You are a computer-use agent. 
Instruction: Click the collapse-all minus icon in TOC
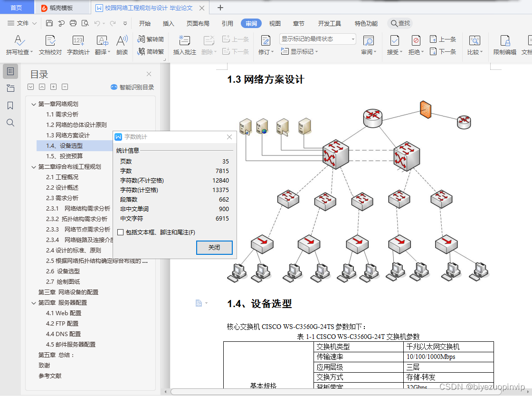coord(65,87)
